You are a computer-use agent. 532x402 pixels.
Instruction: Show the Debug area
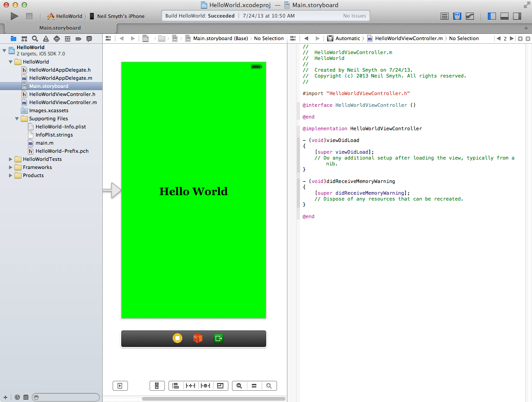(505, 16)
